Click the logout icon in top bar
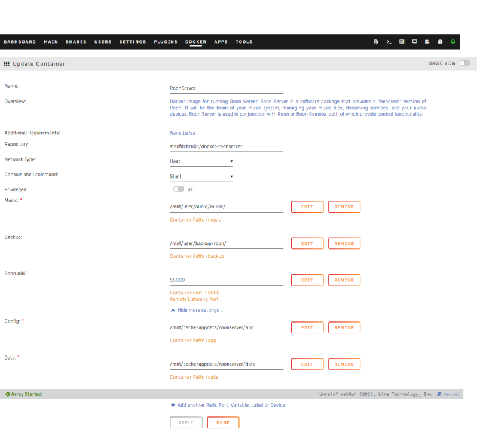The height and width of the screenshot is (448, 477). coord(376,42)
